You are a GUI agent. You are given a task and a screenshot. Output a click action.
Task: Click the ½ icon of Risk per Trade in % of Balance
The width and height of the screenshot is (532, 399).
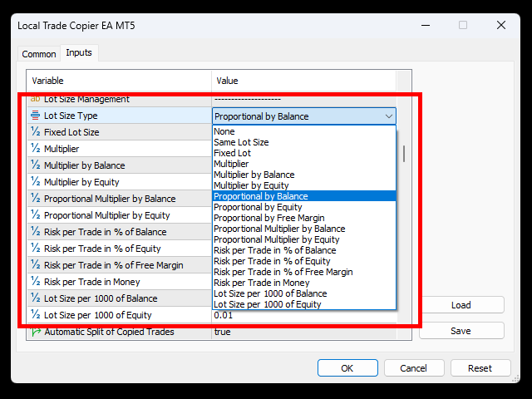36,231
